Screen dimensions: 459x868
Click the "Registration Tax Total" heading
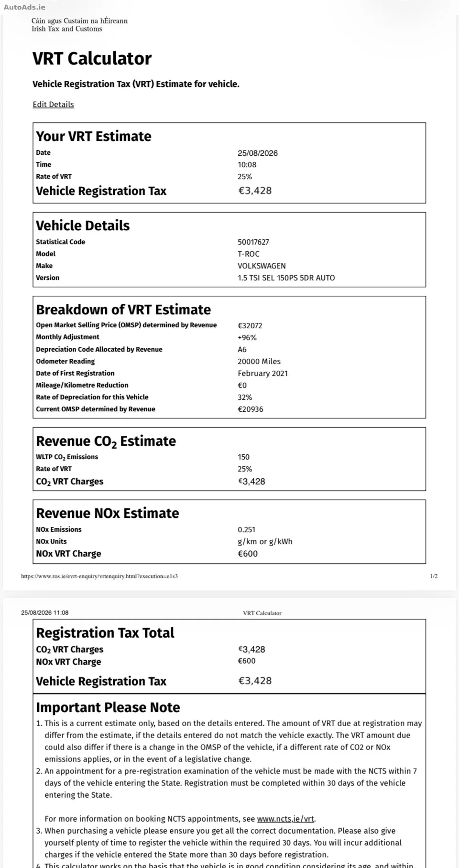pos(105,633)
